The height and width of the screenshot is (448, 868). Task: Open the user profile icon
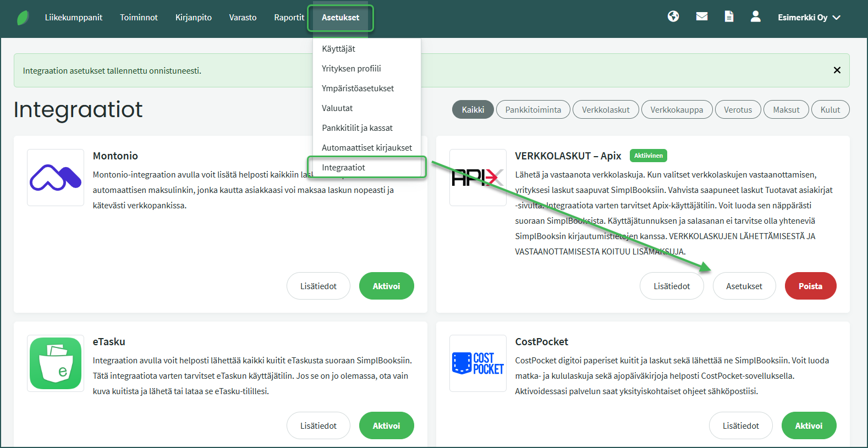(x=756, y=16)
